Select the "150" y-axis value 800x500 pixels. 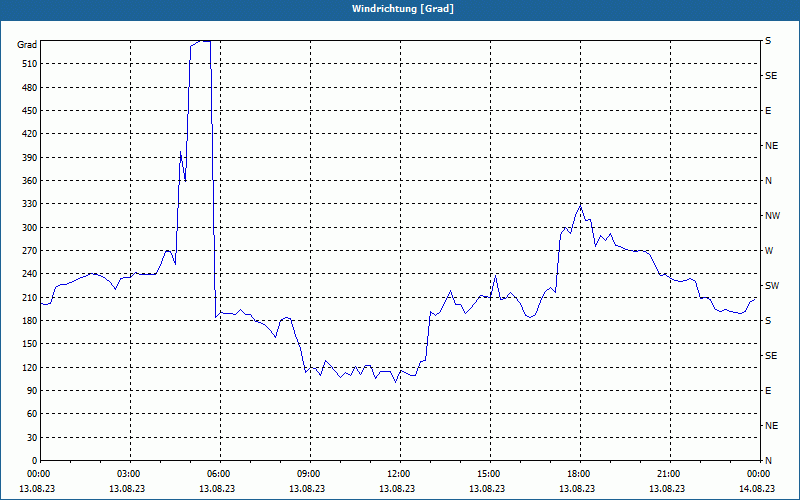click(x=29, y=344)
